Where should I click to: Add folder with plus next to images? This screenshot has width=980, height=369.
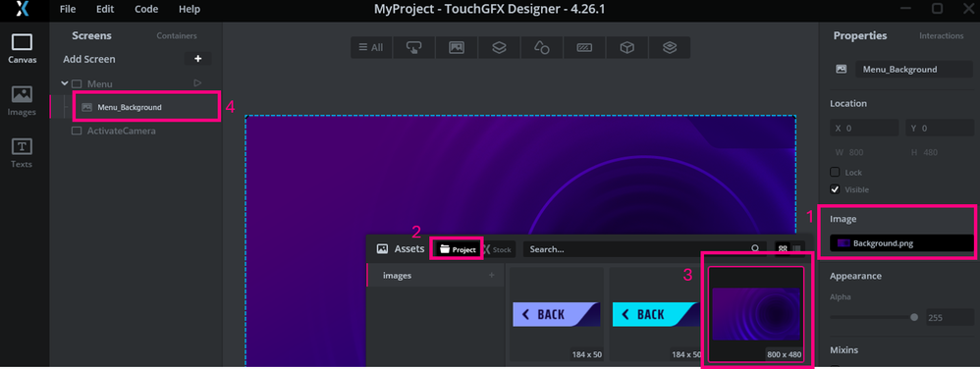click(x=491, y=276)
